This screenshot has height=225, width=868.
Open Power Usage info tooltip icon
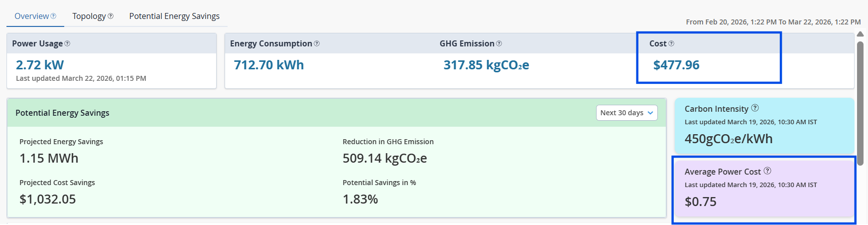[x=67, y=43]
